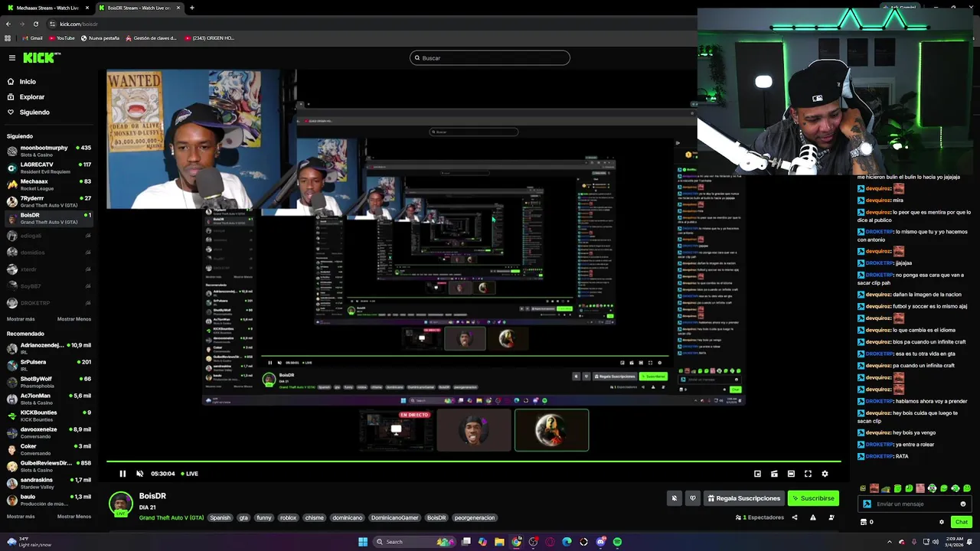
Task: Unmute the stream volume icon
Action: pyautogui.click(x=139, y=474)
